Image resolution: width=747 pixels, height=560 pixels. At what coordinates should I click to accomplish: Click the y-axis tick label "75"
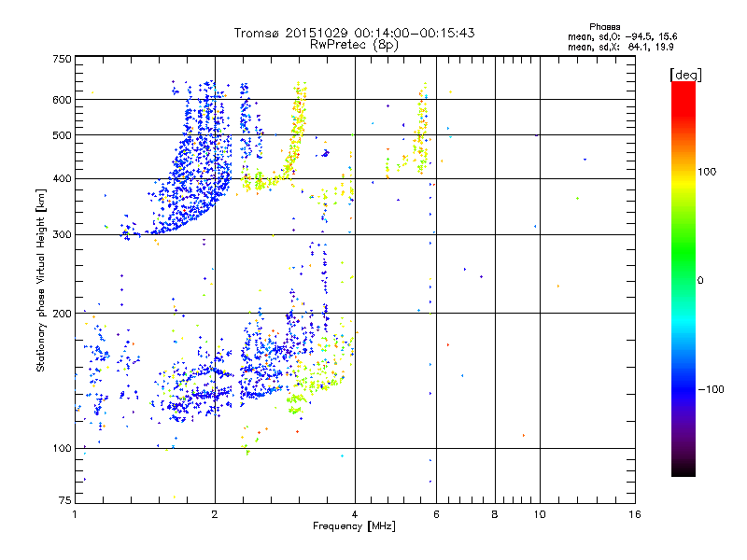tap(65, 500)
